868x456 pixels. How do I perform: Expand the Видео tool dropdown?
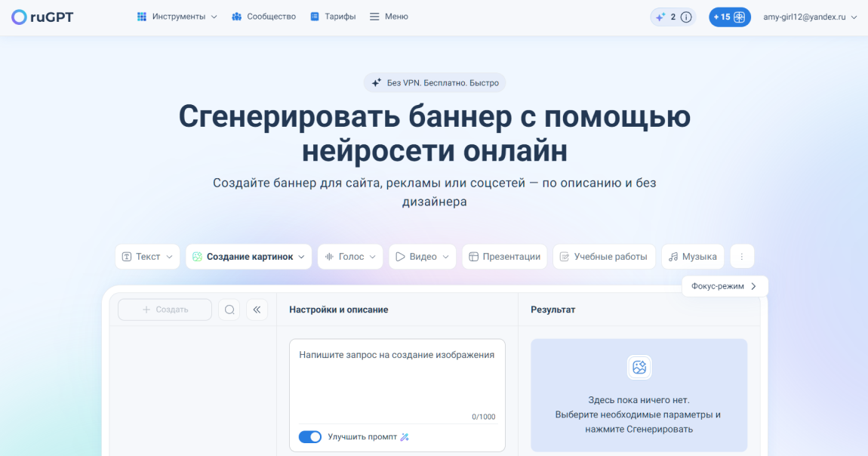[x=423, y=257]
